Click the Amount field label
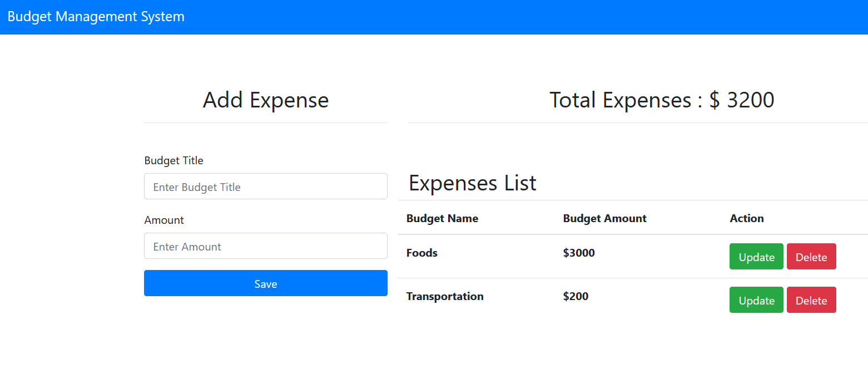 tap(164, 220)
